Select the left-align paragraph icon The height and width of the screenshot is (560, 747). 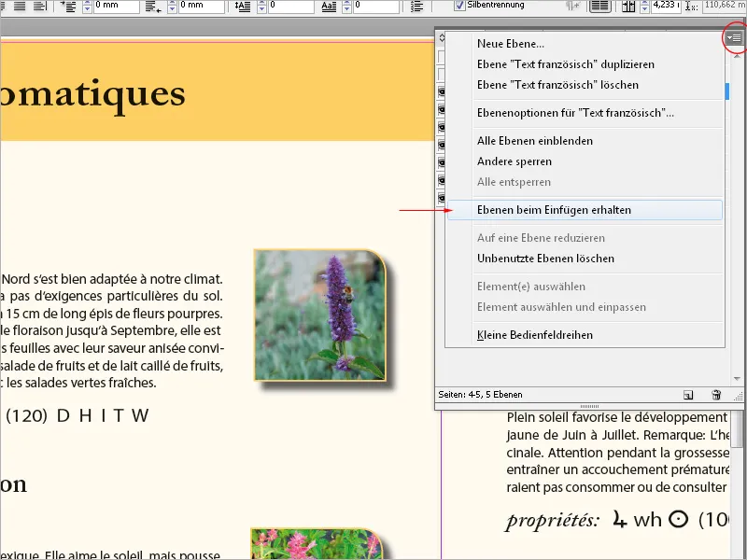point(4,7)
